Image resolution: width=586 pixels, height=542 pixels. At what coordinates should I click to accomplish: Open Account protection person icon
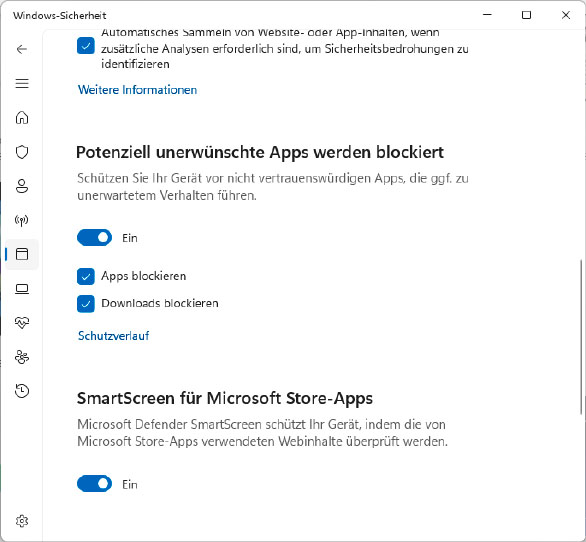(x=22, y=186)
